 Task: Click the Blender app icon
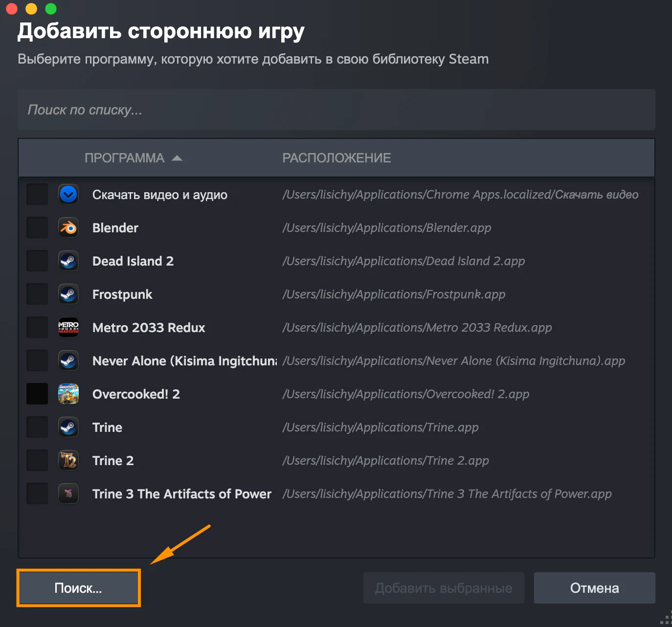coord(68,228)
